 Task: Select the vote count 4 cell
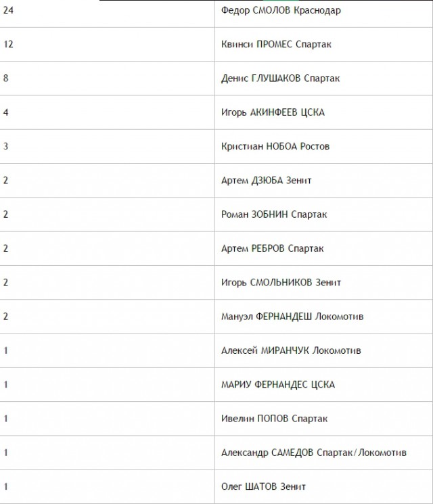pyautogui.click(x=107, y=112)
